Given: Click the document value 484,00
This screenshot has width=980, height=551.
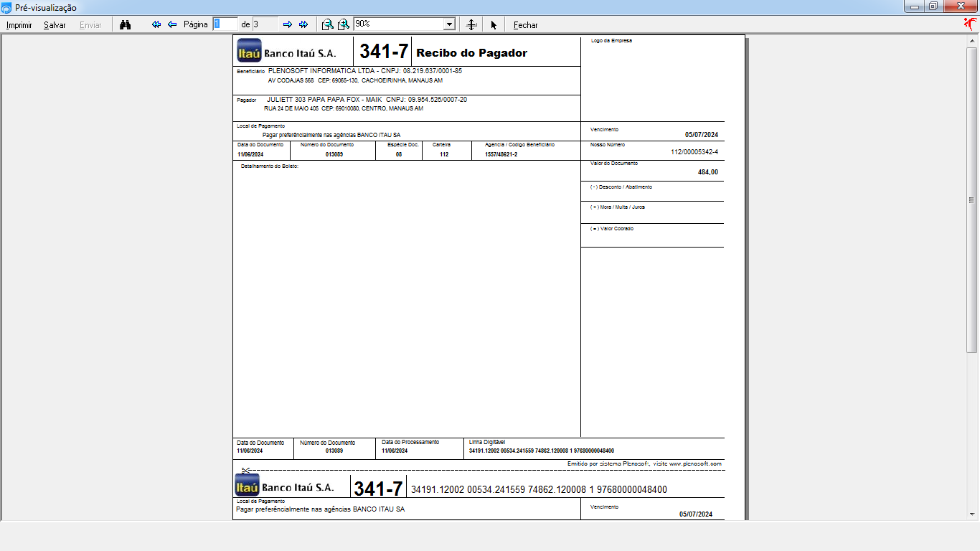Looking at the screenshot, I should pyautogui.click(x=708, y=172).
